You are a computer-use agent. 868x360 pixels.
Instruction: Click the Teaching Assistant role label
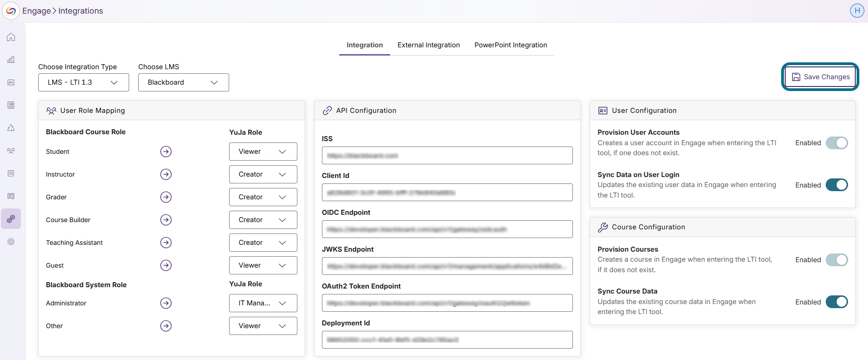[x=75, y=243]
